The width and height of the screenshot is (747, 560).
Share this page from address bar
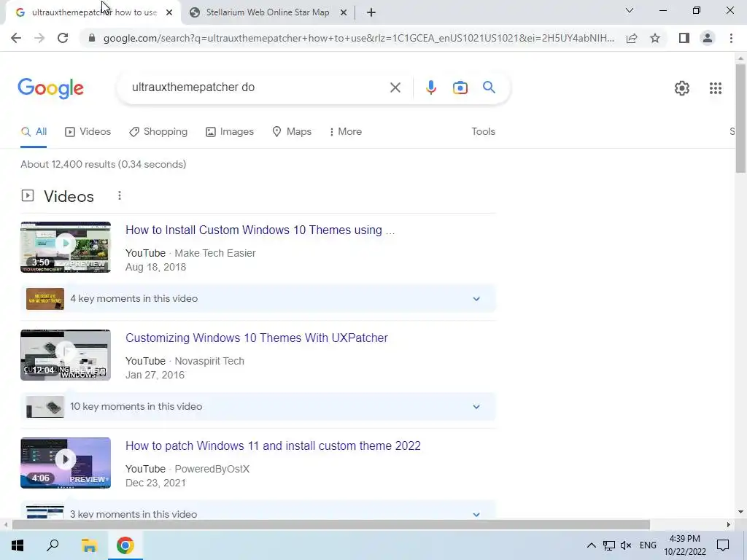pyautogui.click(x=632, y=38)
